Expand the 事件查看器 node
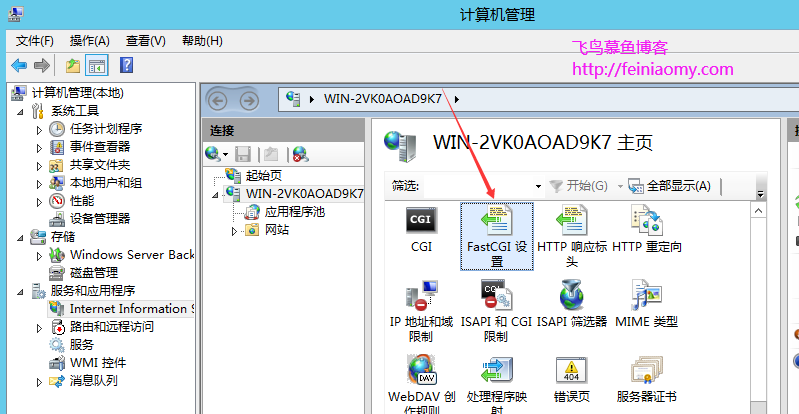This screenshot has height=414, width=799. pyautogui.click(x=39, y=148)
